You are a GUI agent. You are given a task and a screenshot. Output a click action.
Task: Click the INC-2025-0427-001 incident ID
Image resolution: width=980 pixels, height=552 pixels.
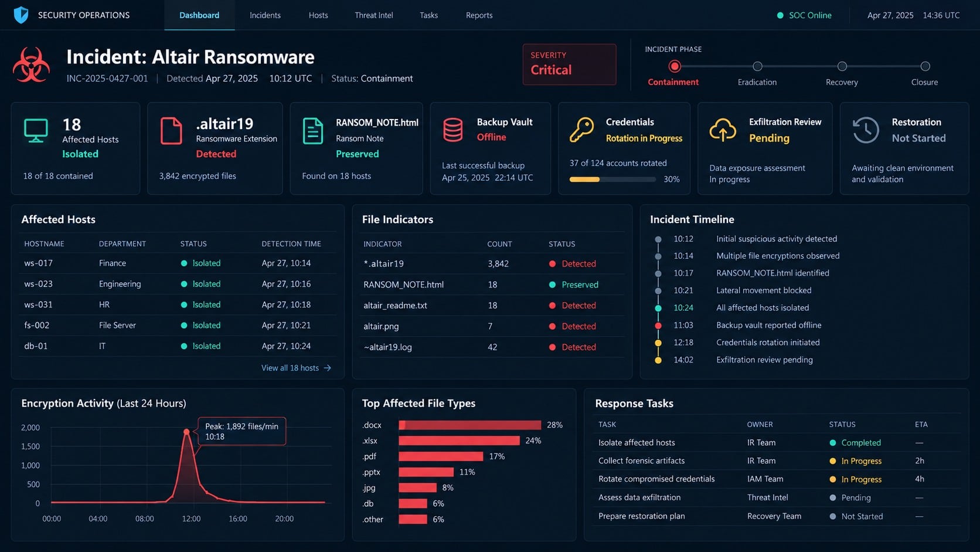click(107, 79)
